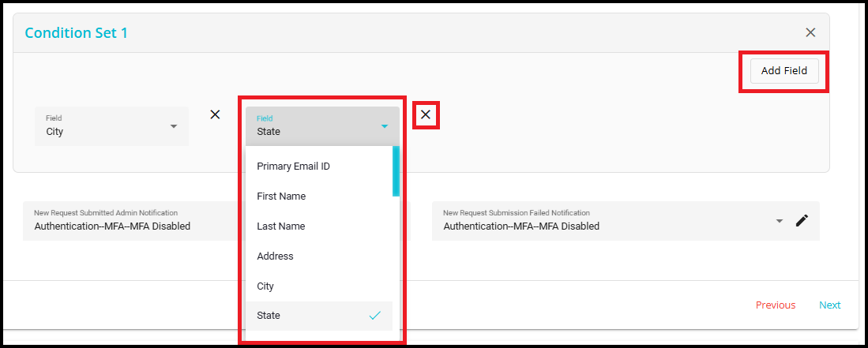868x348 pixels.
Task: Expand New Request Submission Failed Notification arrow
Action: click(780, 221)
